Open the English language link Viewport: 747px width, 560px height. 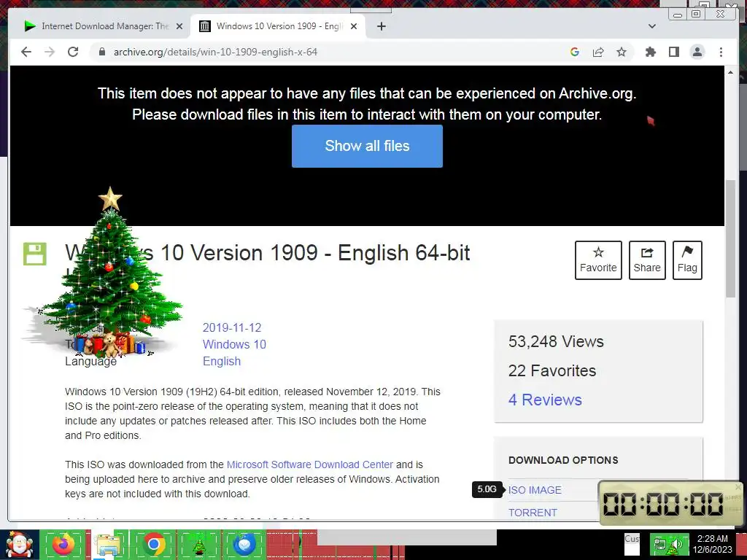(222, 361)
